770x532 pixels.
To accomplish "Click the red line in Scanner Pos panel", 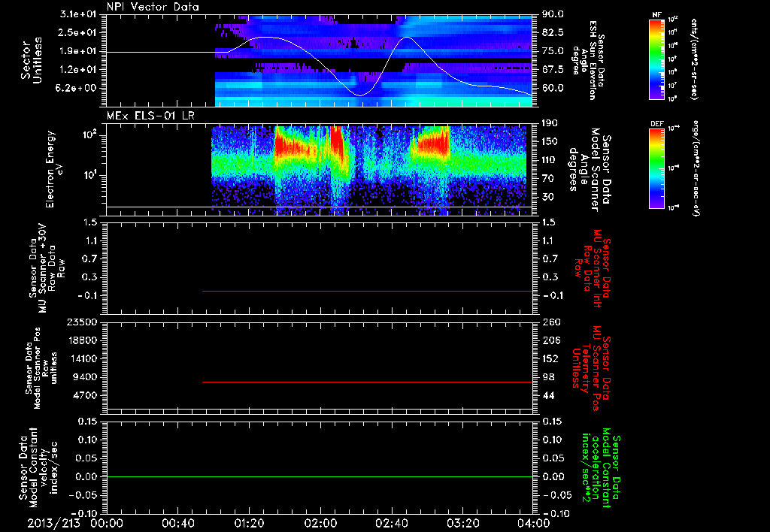I will click(x=367, y=382).
